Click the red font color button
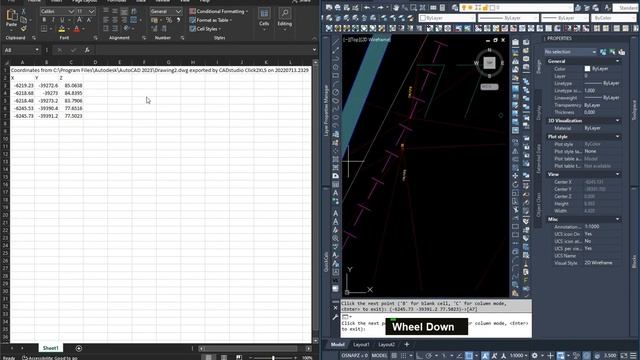This screenshot has height=360, width=640. [77, 29]
